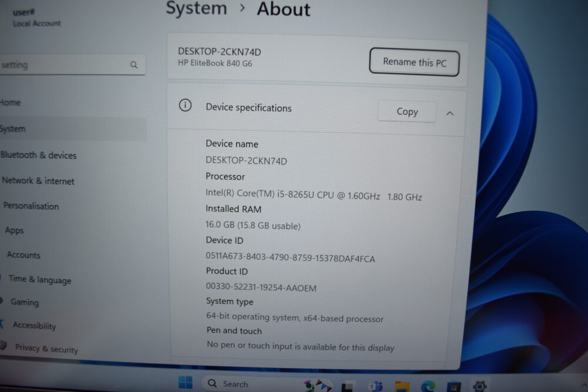The image size is (588, 392).
Task: Go to Network & internet settings
Action: [x=38, y=181]
